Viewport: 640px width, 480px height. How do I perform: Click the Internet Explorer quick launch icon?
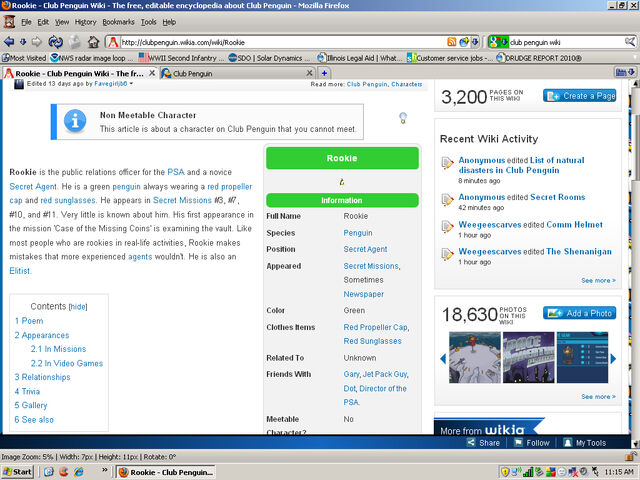[78, 472]
